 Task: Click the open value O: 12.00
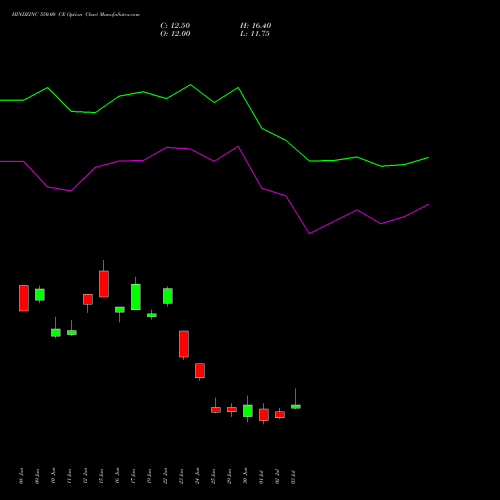[x=175, y=34]
